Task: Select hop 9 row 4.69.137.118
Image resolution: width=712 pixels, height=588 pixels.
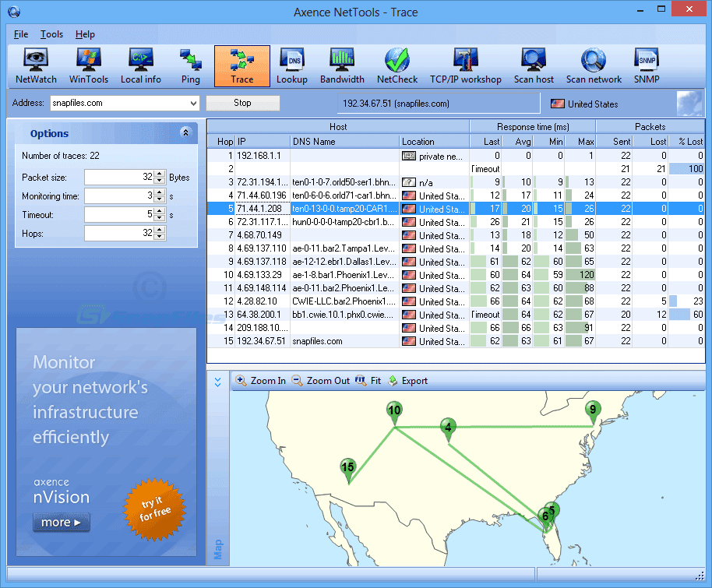Action: [456, 262]
